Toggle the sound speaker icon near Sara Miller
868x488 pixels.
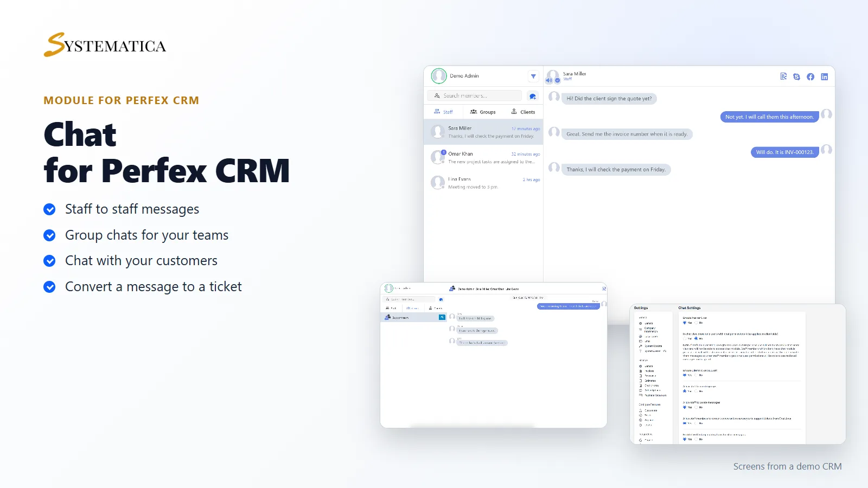point(548,80)
